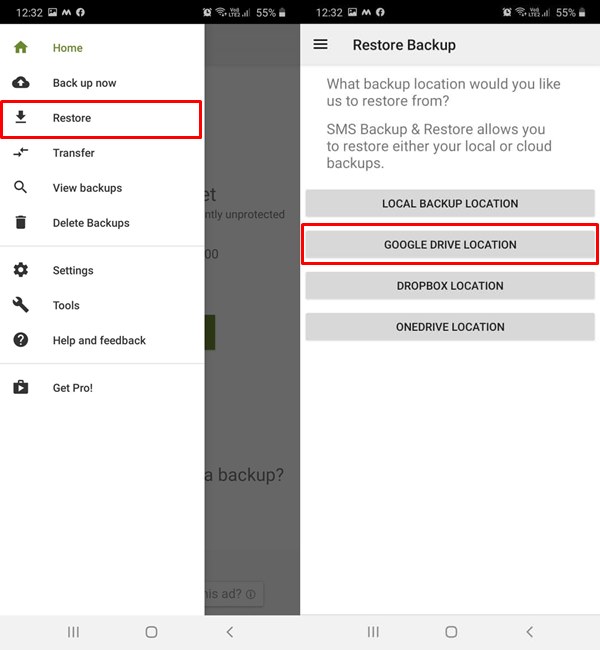Tap left phone's home navigation button
The height and width of the screenshot is (650, 600).
pyautogui.click(x=151, y=632)
